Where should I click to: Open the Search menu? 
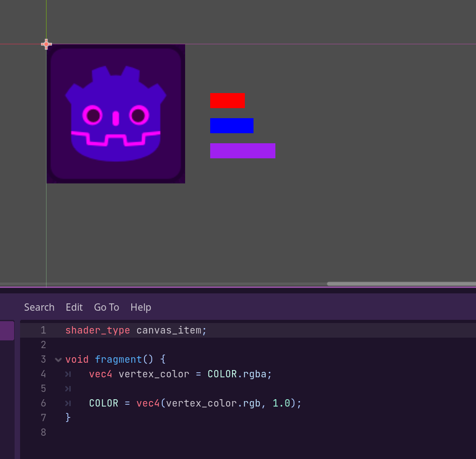click(39, 307)
